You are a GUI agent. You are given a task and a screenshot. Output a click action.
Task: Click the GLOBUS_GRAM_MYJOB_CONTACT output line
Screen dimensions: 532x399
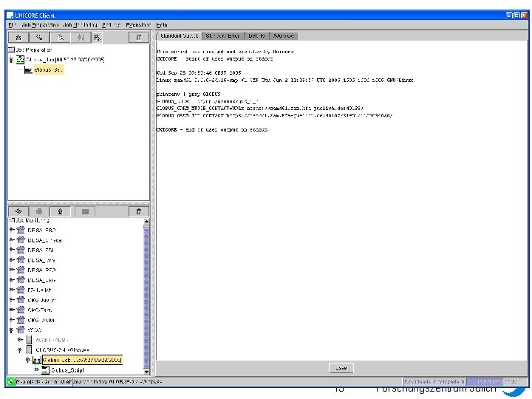point(259,108)
